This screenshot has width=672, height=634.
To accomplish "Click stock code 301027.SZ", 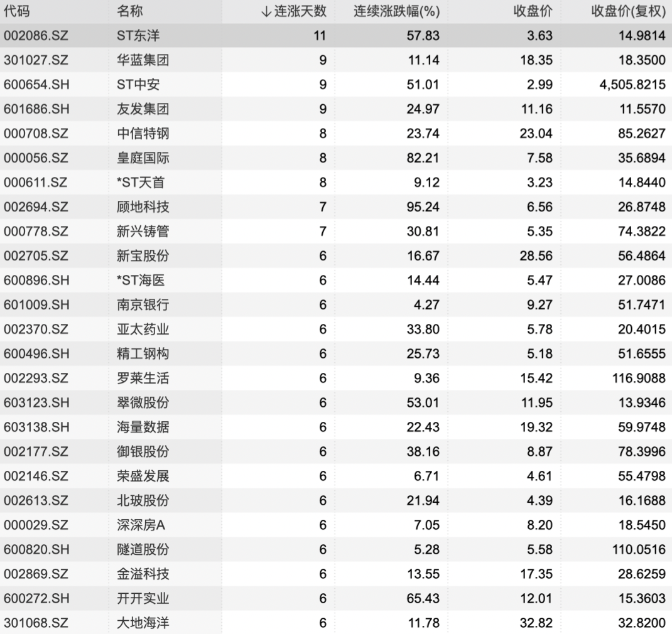I will (36, 60).
